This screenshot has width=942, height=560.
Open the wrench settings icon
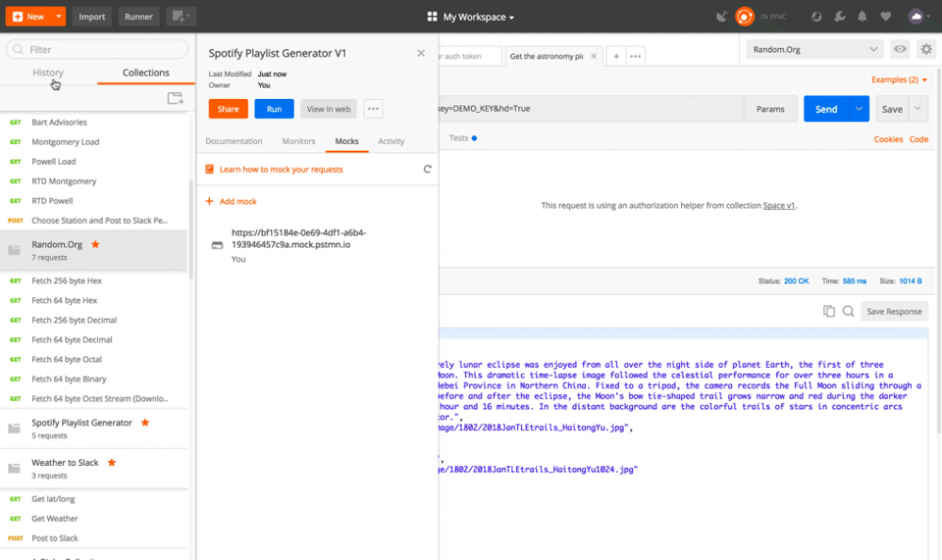click(839, 17)
